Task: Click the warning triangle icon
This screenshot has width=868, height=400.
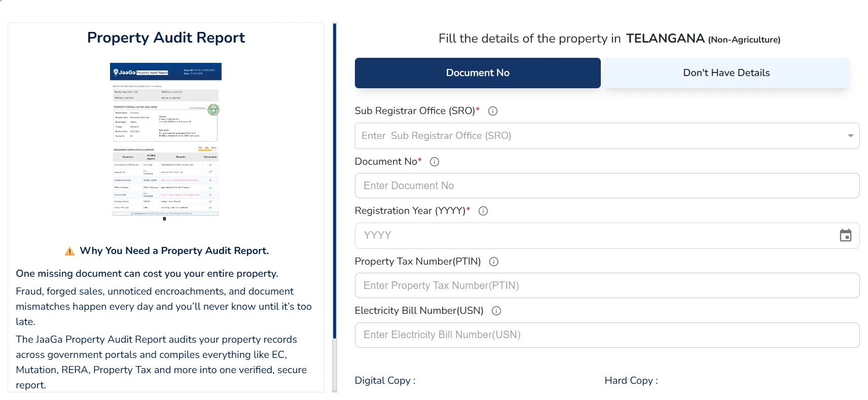Action: tap(70, 251)
